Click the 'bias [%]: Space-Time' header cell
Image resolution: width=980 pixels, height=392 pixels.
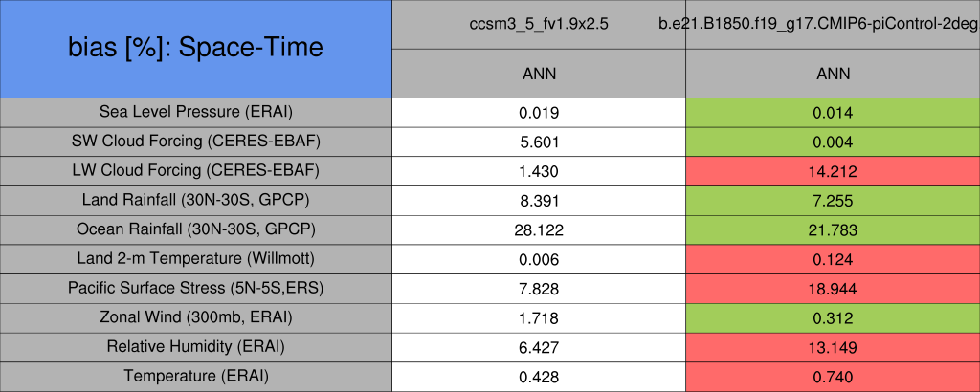[x=196, y=48]
